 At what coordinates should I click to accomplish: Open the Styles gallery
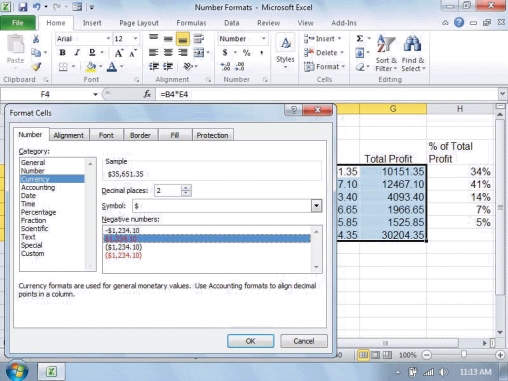click(285, 52)
